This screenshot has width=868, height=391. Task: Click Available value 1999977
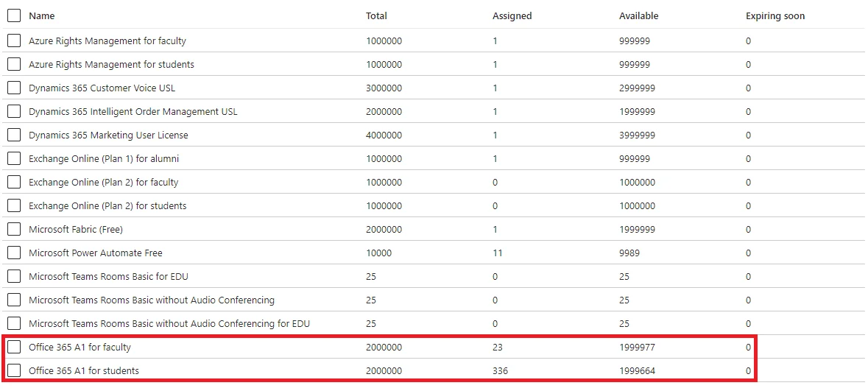pos(637,348)
